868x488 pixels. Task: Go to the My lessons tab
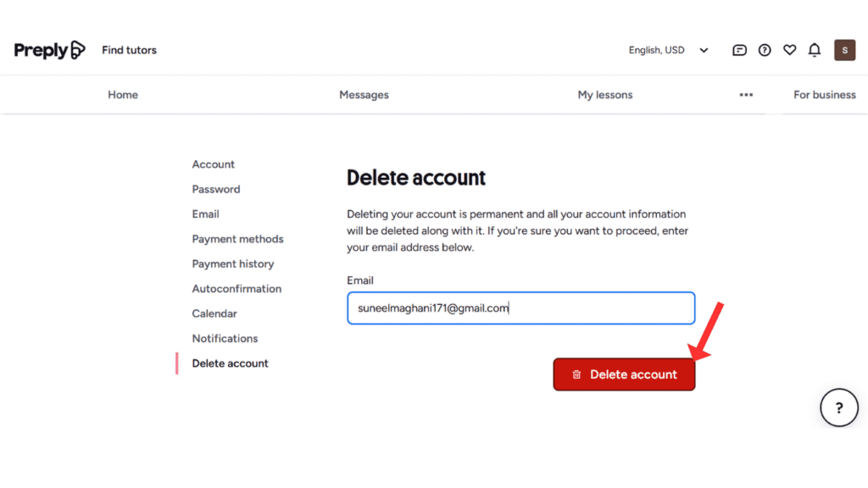[604, 95]
